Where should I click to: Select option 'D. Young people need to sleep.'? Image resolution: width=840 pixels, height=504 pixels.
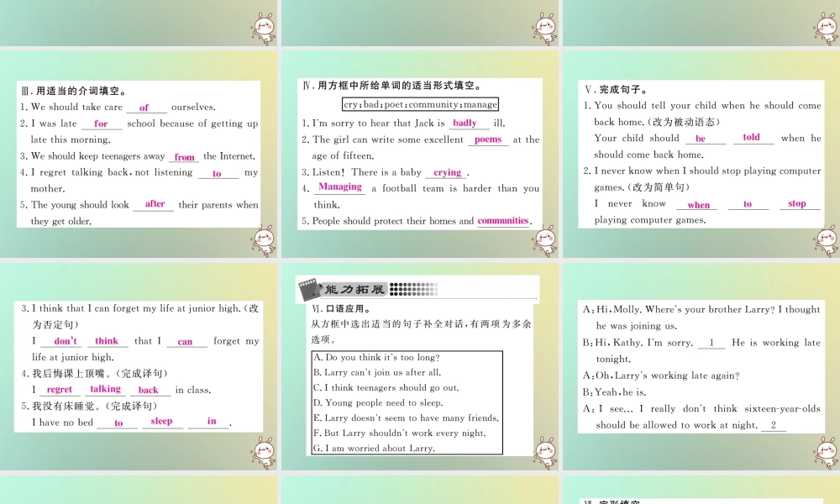click(378, 402)
